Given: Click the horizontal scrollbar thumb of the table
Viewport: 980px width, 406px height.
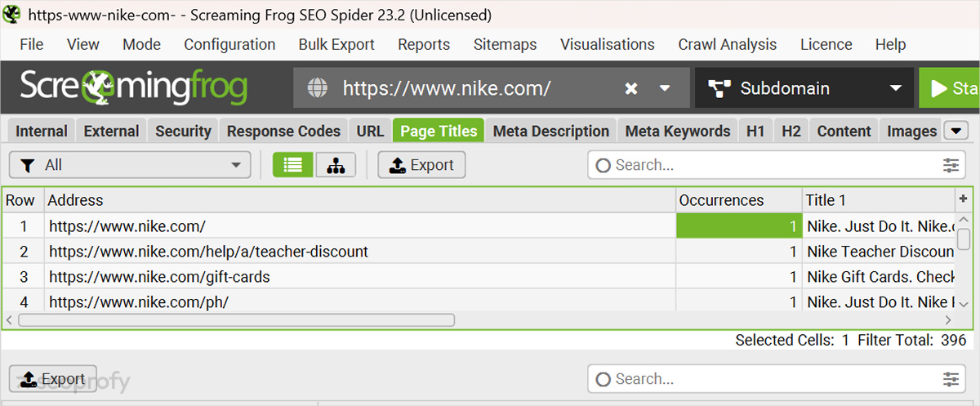Looking at the screenshot, I should click(236, 320).
